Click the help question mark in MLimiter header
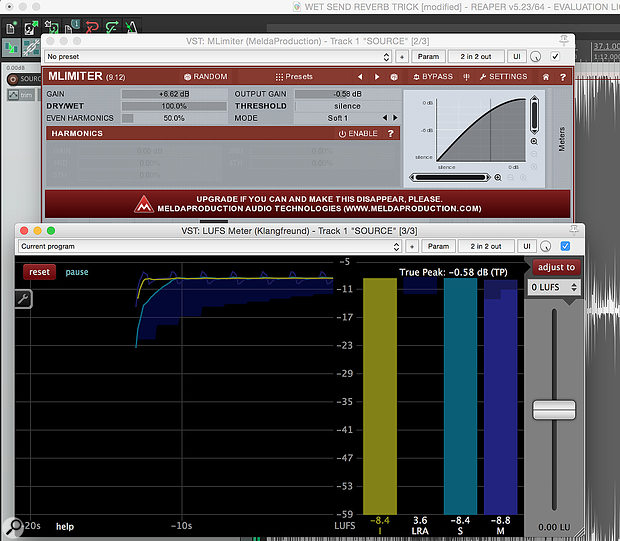This screenshot has height=541, width=620. [563, 77]
